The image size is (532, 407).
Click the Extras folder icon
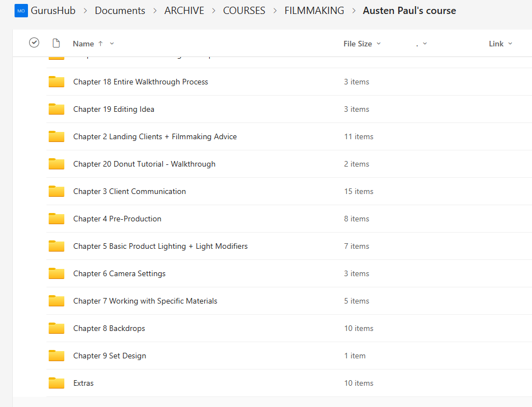pyautogui.click(x=57, y=383)
